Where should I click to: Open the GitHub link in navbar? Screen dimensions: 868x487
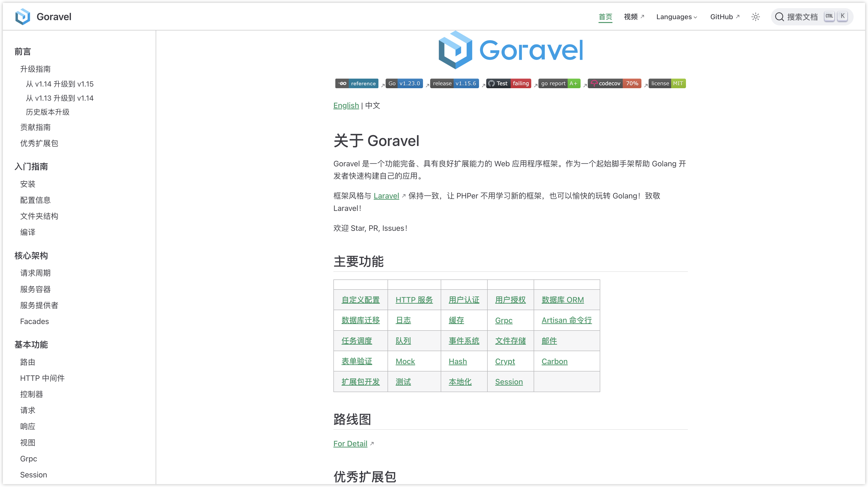click(x=725, y=17)
